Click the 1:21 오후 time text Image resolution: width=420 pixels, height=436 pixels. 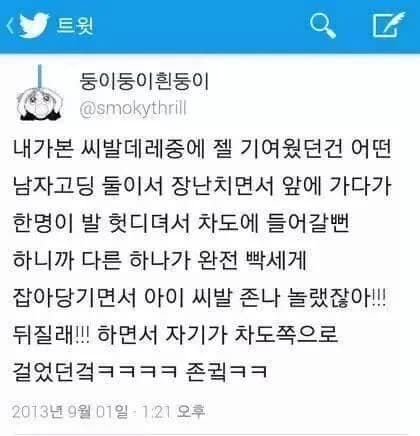173,412
